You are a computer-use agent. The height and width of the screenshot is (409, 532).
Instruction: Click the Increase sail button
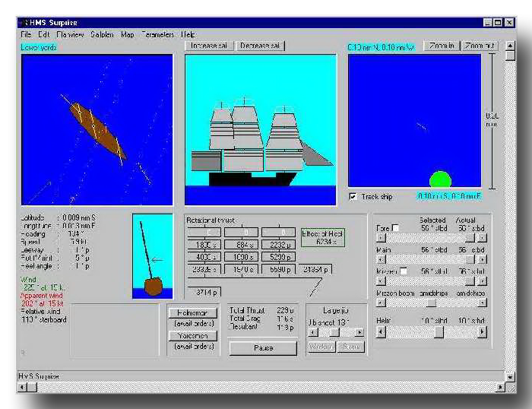[x=209, y=46]
